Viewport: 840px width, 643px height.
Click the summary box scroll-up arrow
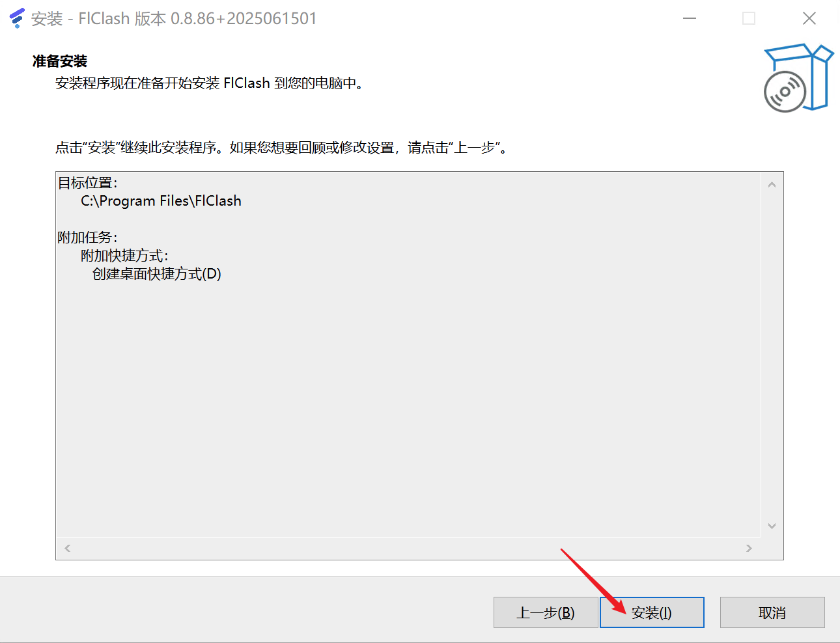click(772, 185)
